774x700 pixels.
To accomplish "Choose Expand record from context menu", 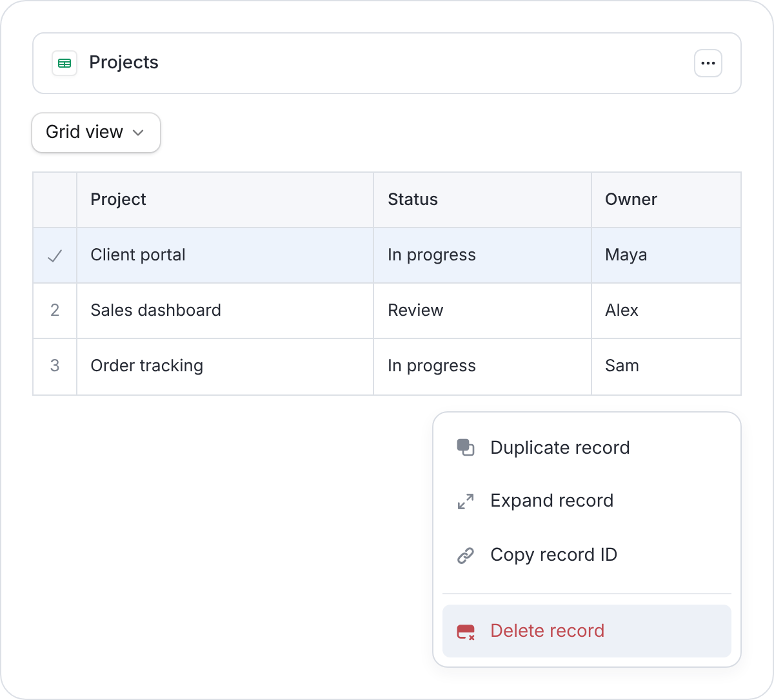I will pos(587,501).
